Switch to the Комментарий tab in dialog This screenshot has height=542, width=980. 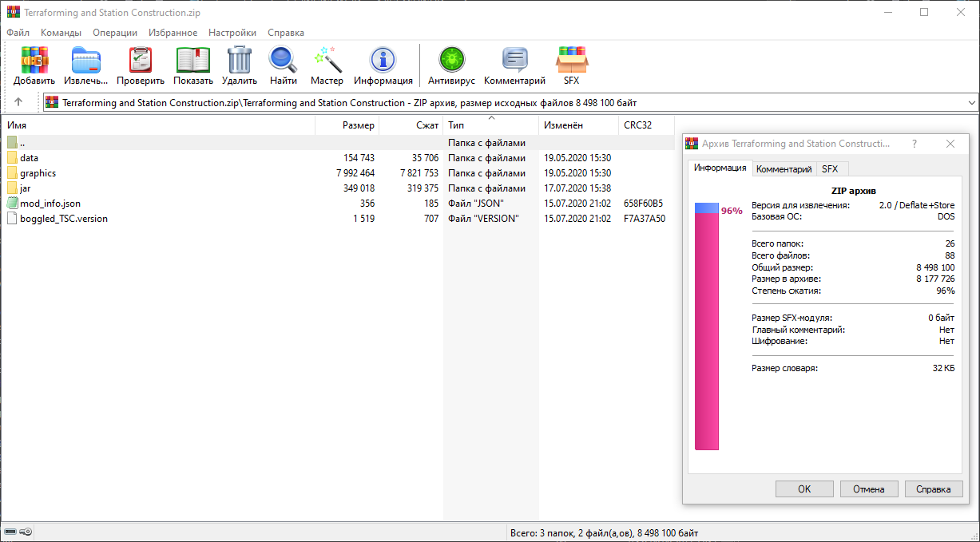click(784, 169)
